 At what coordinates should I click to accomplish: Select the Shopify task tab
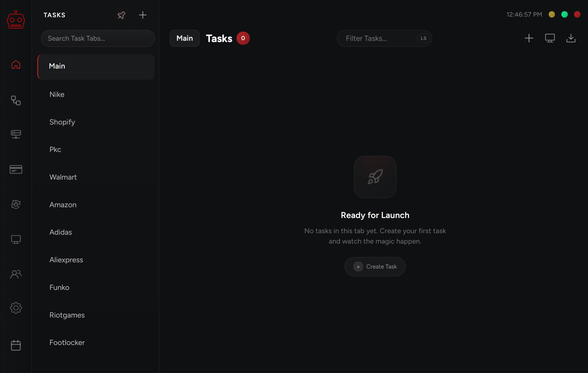(x=62, y=122)
